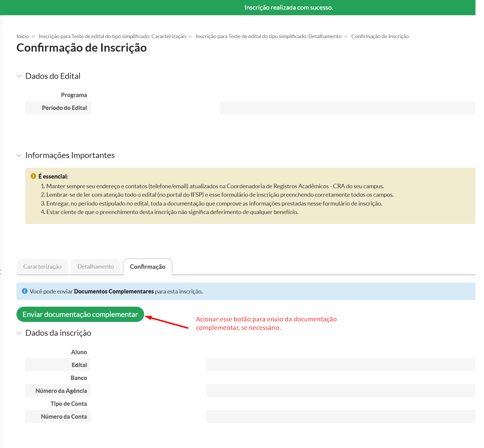484x448 pixels.
Task: Click the item starting 'Lembrar-se de ler'
Action: pos(220,195)
